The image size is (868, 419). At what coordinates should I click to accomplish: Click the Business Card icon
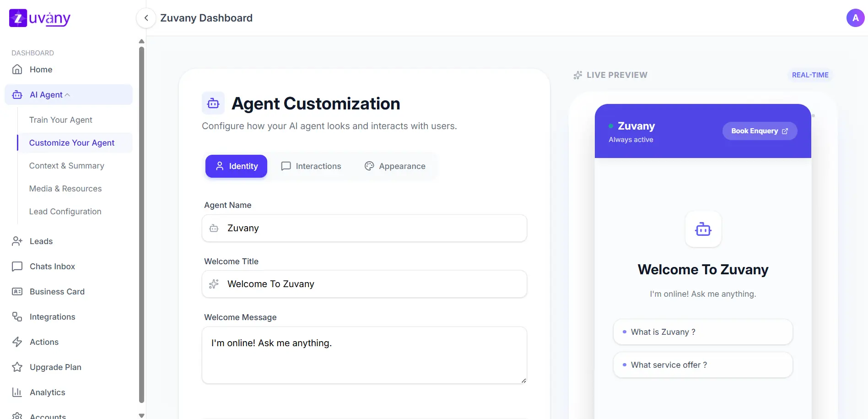17,291
